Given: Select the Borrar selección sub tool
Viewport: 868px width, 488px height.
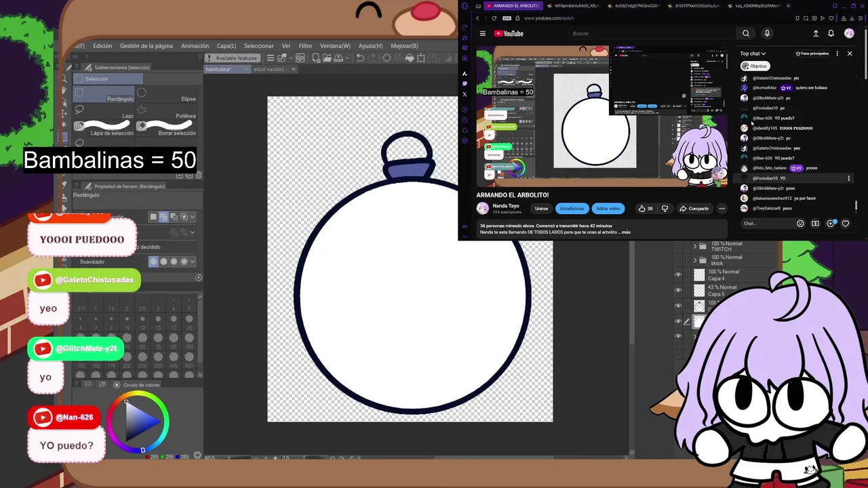Looking at the screenshot, I should tap(167, 129).
